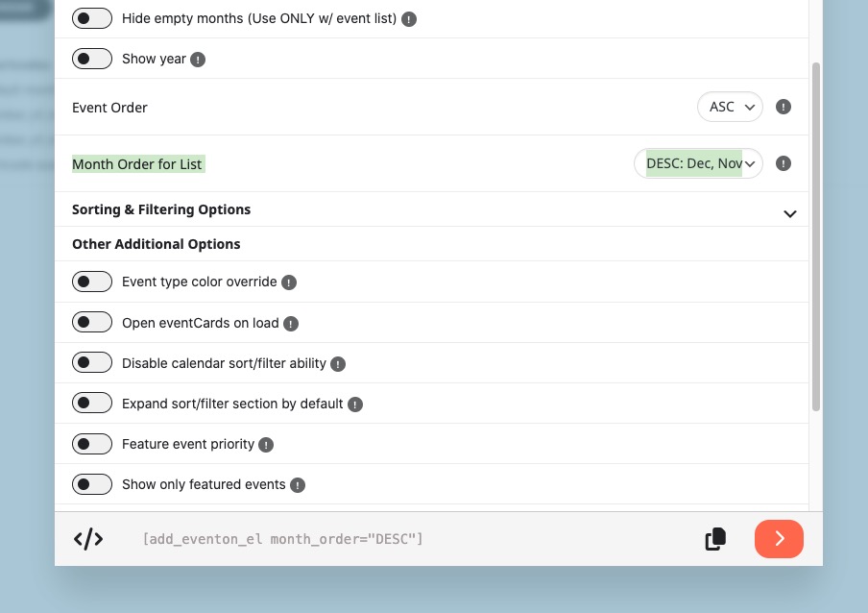Click the shortcode code brackets icon
868x613 pixels.
coord(88,539)
